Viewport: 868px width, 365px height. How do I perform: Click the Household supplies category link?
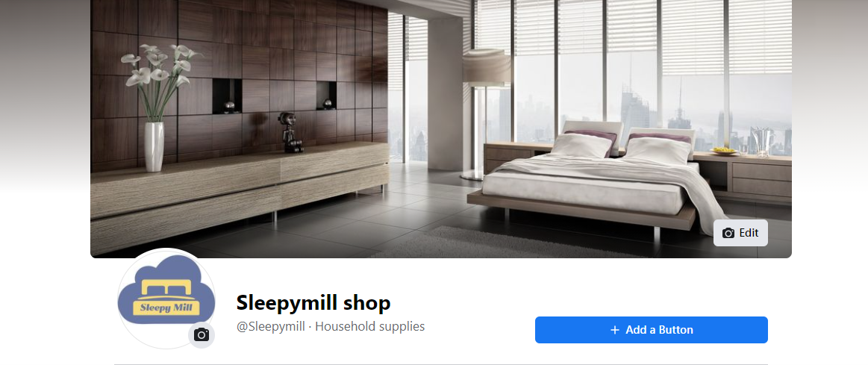point(369,326)
